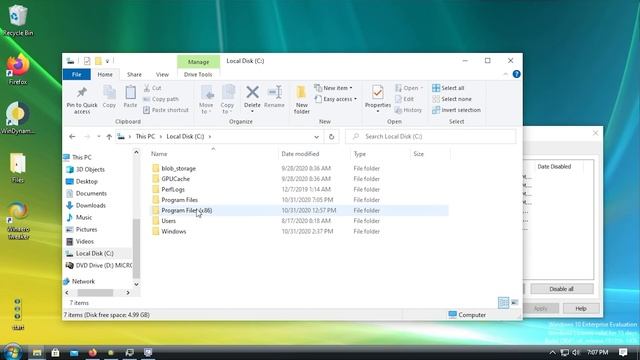Open the Copy to ribbon button
Image resolution: width=640 pixels, height=360 pixels.
click(228, 99)
